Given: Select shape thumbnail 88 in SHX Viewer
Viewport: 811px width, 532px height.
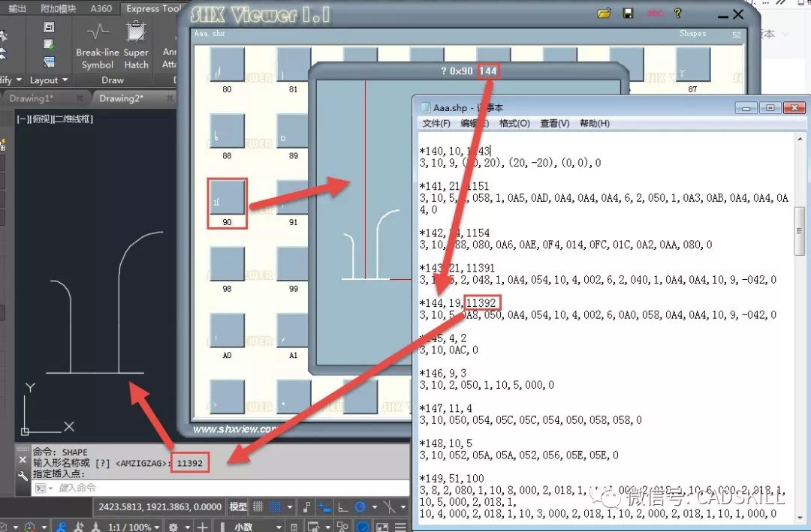Looking at the screenshot, I should 227,131.
